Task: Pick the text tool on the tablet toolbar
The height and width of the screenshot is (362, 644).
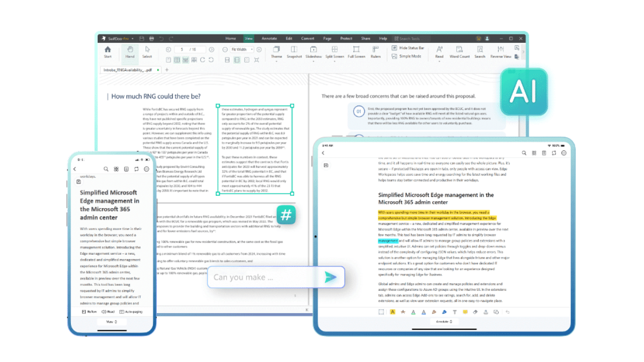Action: point(455,312)
